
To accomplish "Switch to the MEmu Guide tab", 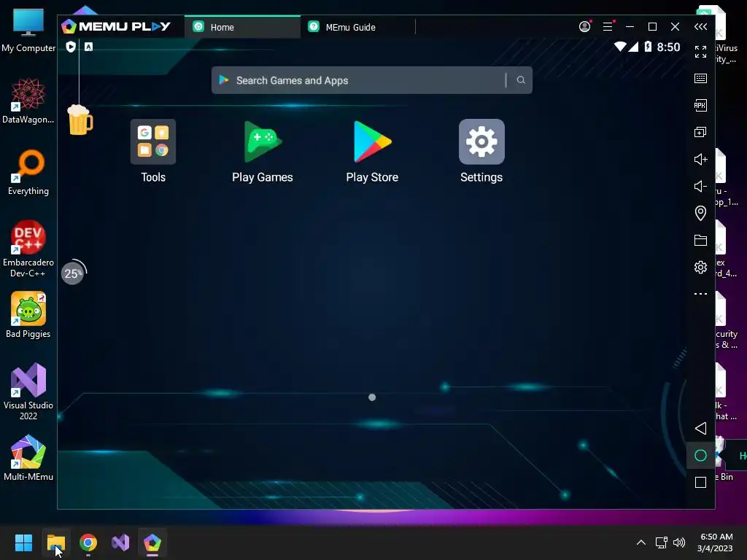I will pos(357,27).
